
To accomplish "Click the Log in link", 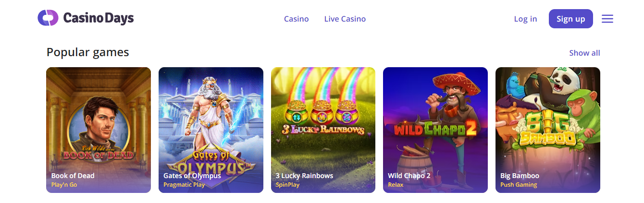I will click(x=525, y=19).
